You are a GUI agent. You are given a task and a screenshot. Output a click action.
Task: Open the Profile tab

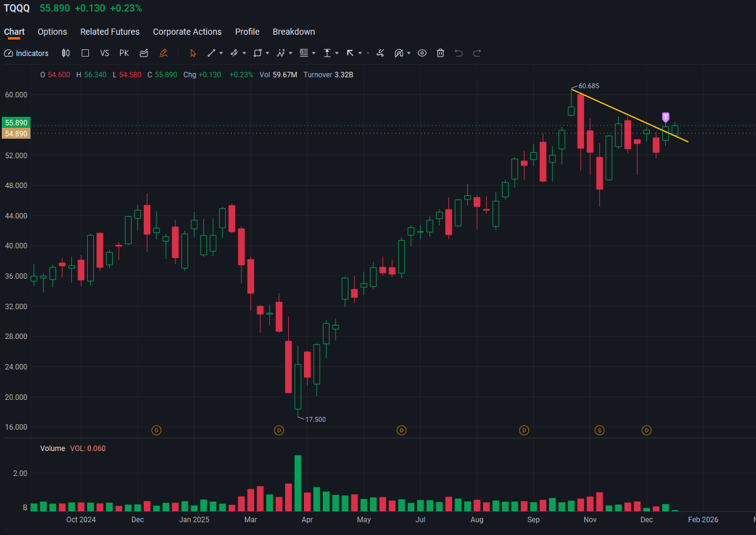[x=247, y=32]
